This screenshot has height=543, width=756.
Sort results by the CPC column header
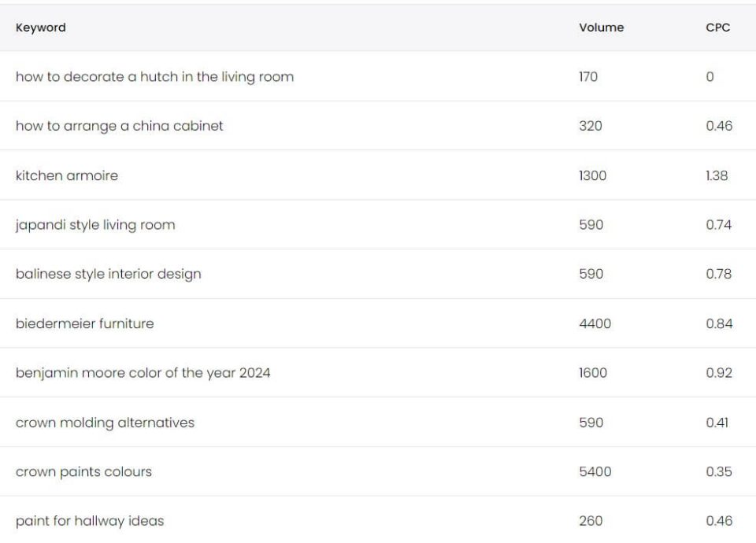pos(717,28)
